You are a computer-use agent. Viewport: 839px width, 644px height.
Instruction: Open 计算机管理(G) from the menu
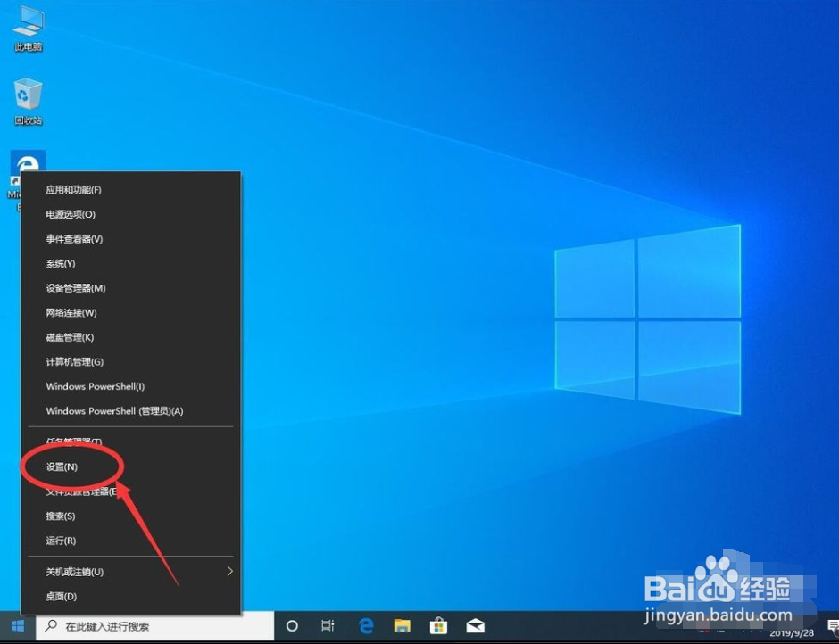pyautogui.click(x=131, y=362)
